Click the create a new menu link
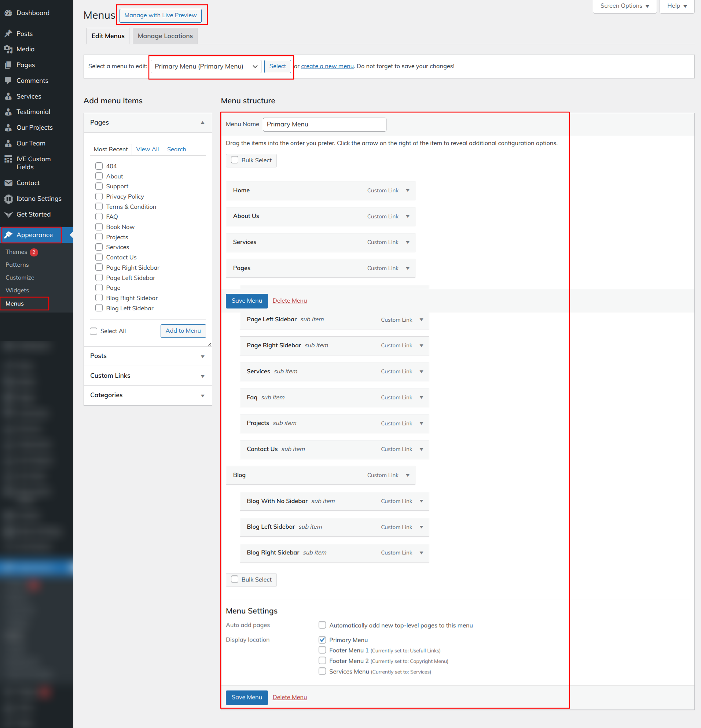701x728 pixels. click(327, 66)
